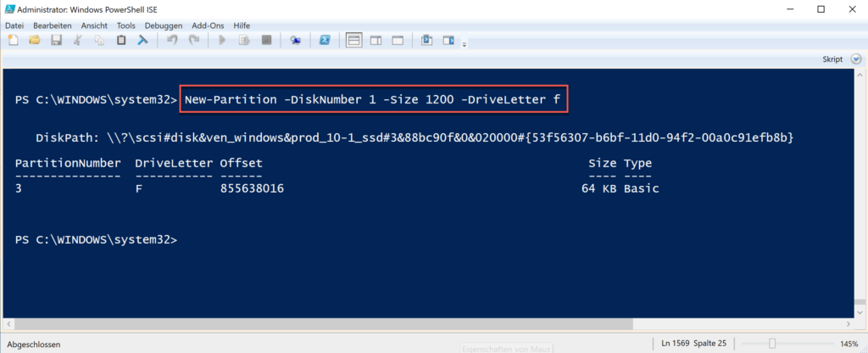Image resolution: width=868 pixels, height=353 pixels.
Task: Run selection toolbar icon
Action: (x=244, y=40)
